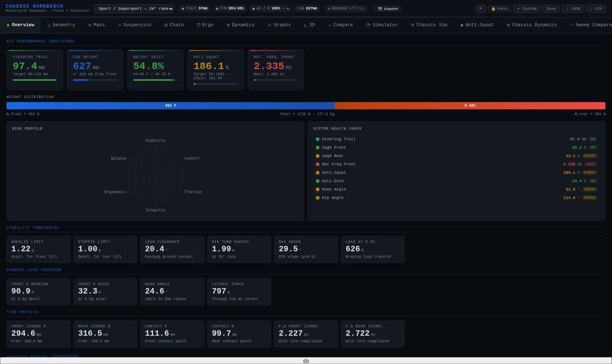Open the Chassis Sim tab
This screenshot has height=364, width=612.
coord(429,25)
